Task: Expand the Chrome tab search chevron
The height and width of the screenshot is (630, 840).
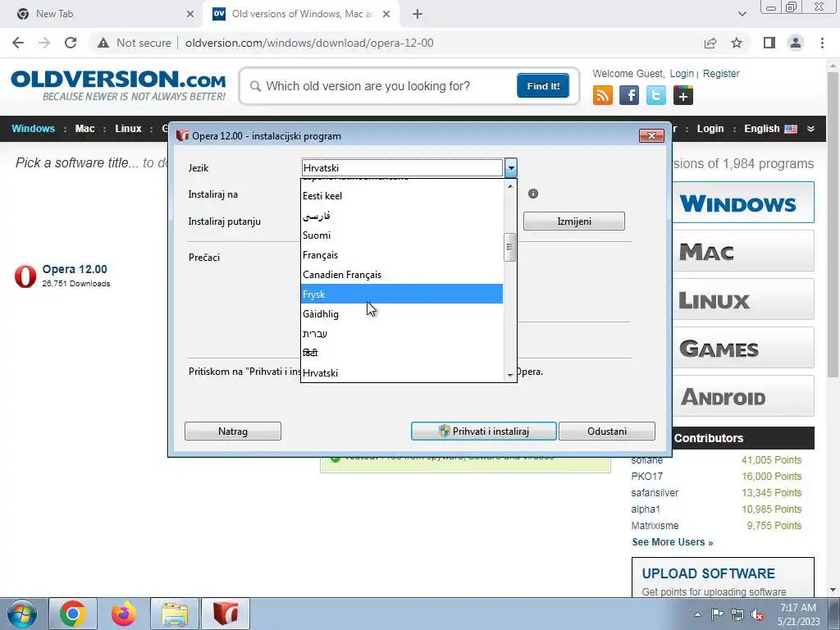Action: point(742,14)
